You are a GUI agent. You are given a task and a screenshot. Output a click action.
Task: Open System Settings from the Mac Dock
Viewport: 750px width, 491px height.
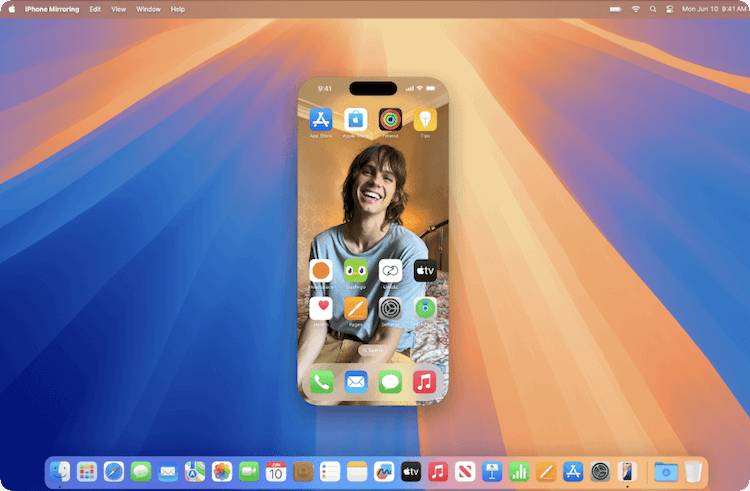[x=600, y=472]
